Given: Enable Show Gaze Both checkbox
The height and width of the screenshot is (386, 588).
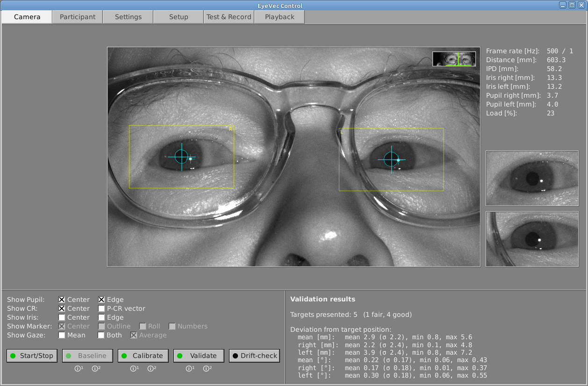Looking at the screenshot, I should (101, 335).
